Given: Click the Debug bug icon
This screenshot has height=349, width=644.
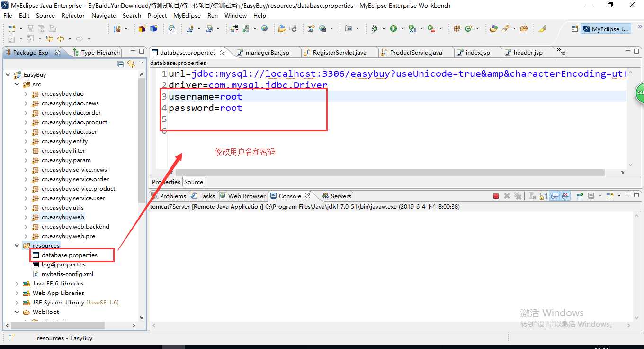Looking at the screenshot, I should point(374,28).
